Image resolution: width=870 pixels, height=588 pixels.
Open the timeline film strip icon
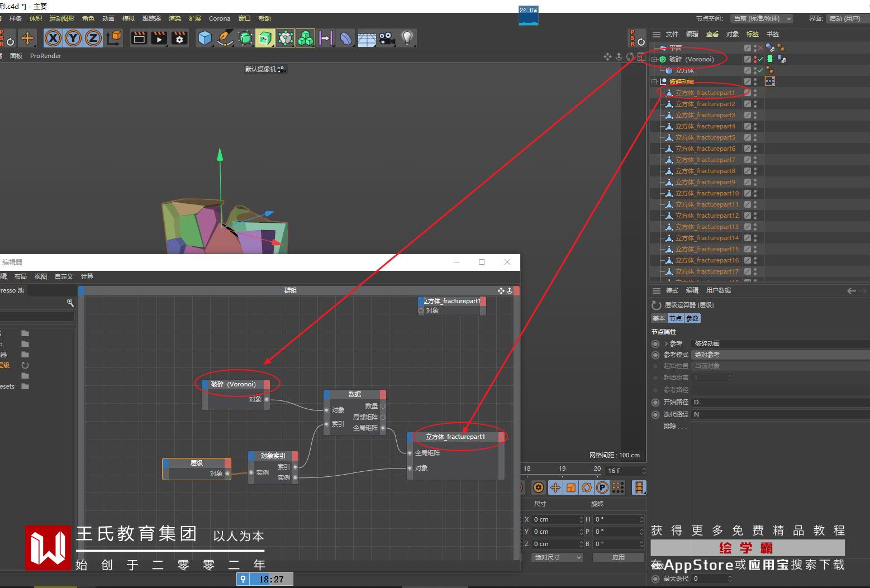click(639, 487)
